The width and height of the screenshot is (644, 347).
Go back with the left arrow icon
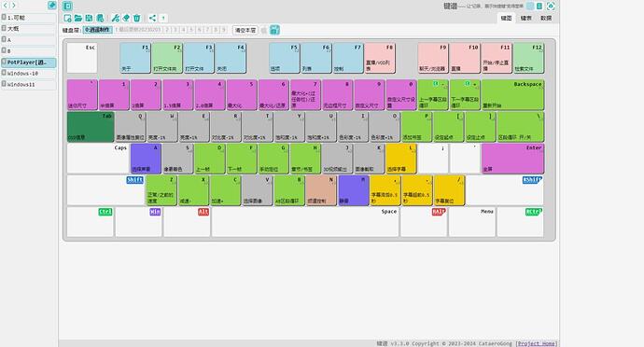coord(6,6)
